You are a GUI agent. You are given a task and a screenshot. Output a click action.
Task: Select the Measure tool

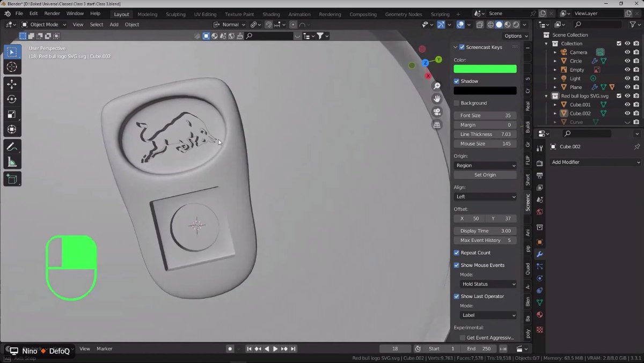(x=12, y=162)
